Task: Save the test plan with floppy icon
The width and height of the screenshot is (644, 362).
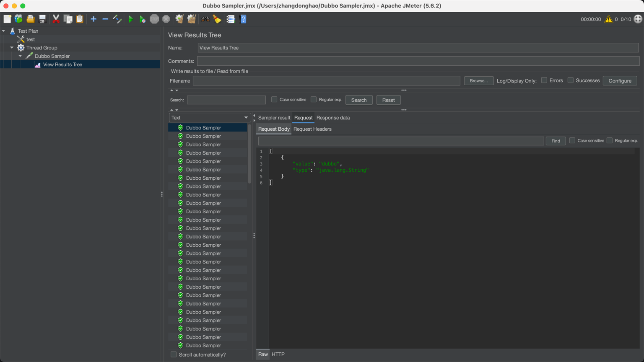Action: pyautogui.click(x=42, y=19)
